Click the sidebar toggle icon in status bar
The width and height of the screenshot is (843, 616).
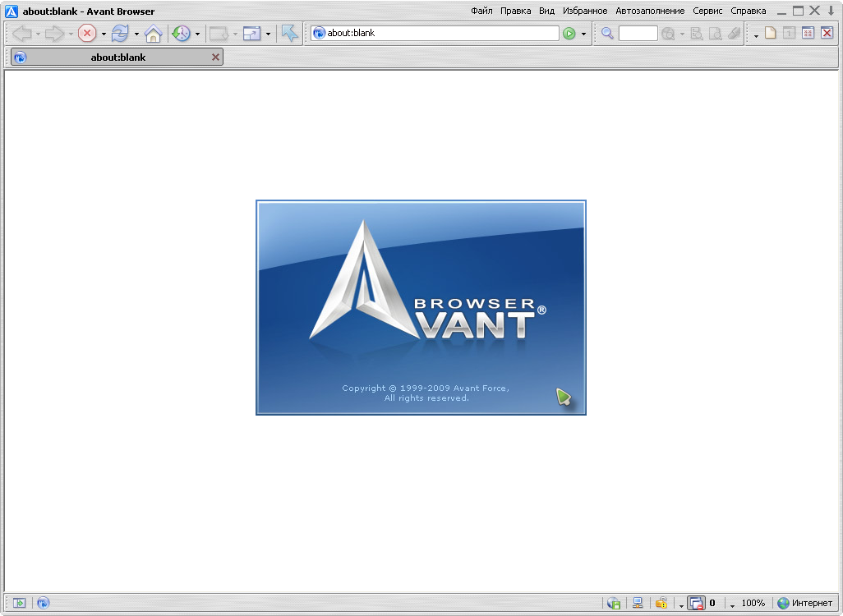point(20,603)
